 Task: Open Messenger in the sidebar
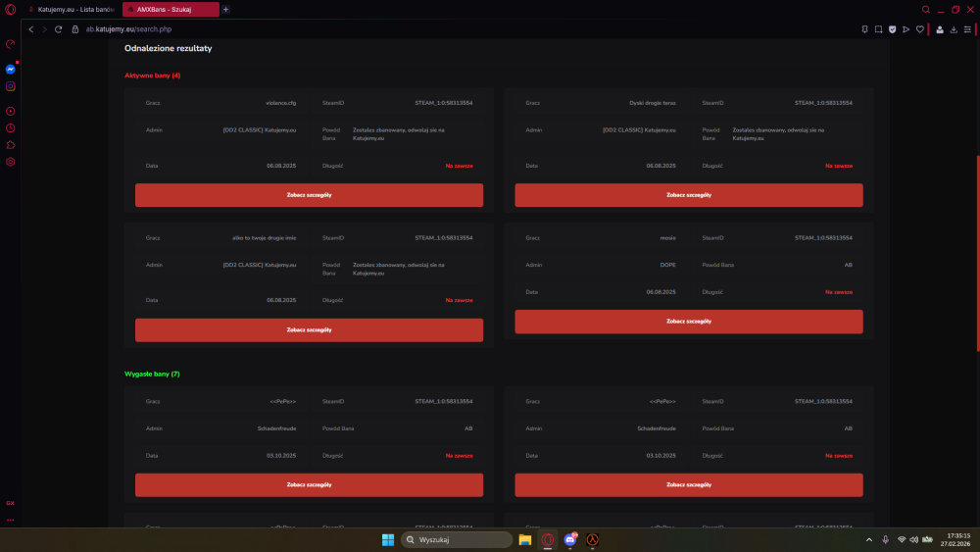pos(11,70)
